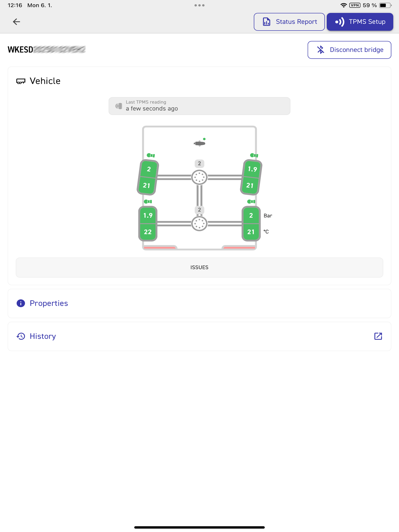
Task: Select rear-right tire next to Bar label
Action: 251,224
